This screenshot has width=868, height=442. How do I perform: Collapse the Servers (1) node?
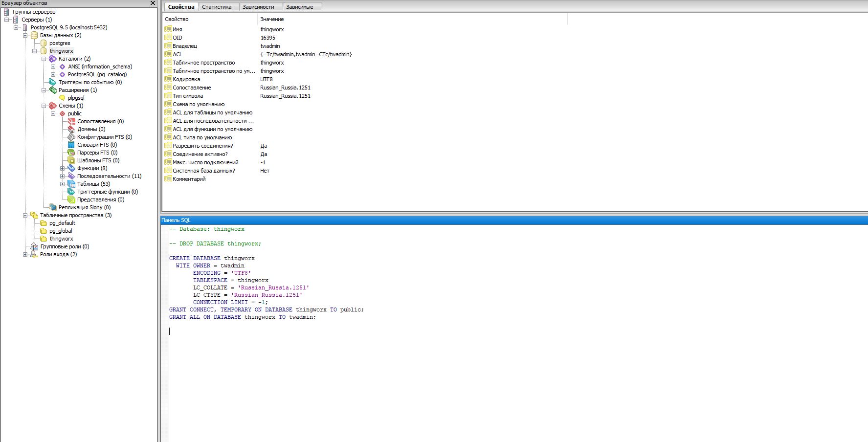(x=6, y=20)
